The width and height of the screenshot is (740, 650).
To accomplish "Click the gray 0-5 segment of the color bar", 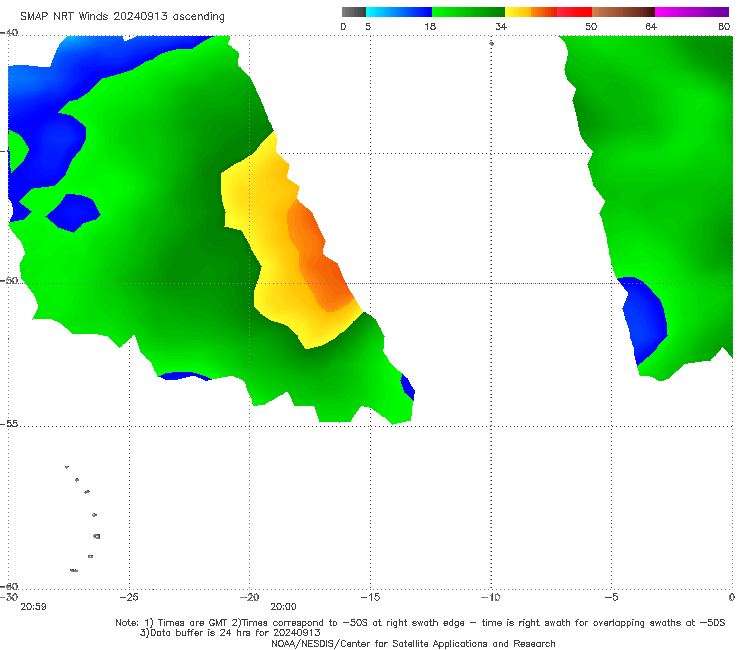I will tap(354, 12).
